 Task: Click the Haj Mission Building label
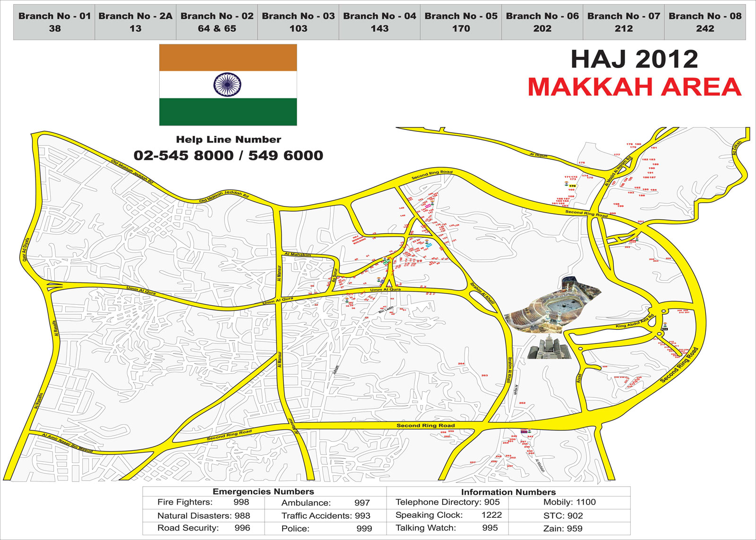[x=359, y=240]
